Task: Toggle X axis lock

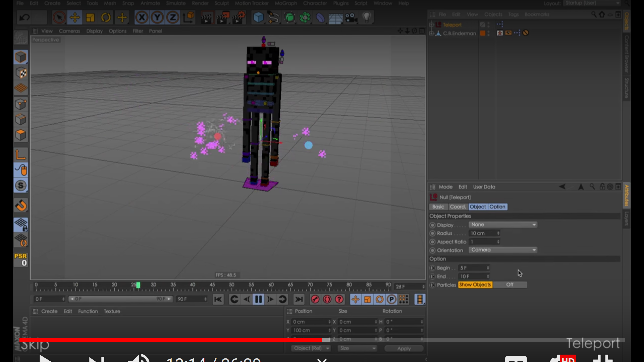Action: click(142, 17)
